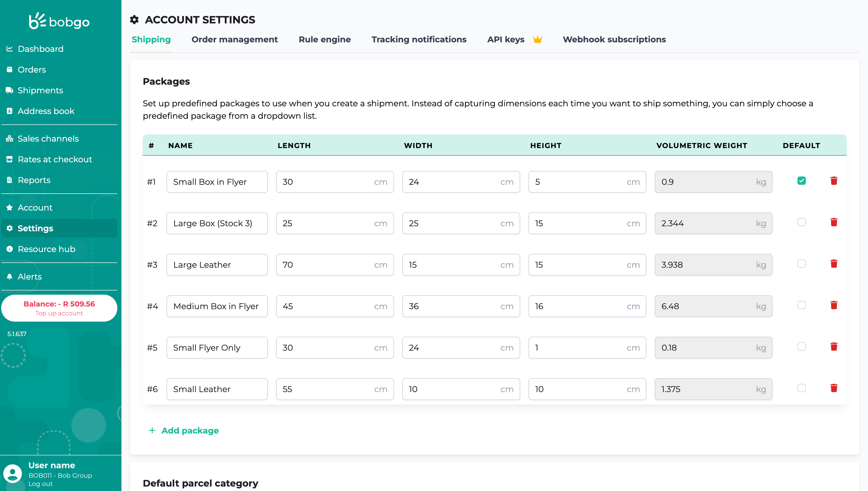
Task: Delete the Medium Box in Flyer package
Action: 834,305
